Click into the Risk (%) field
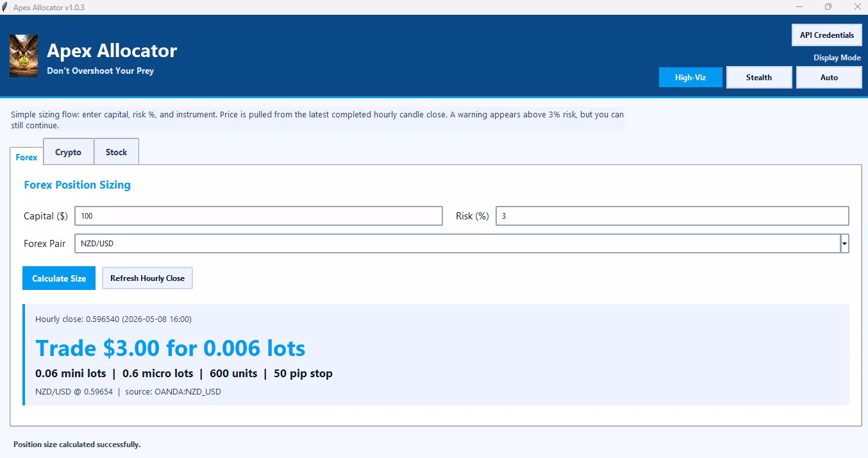Screen dimensions: 868x458 pyautogui.click(x=672, y=216)
